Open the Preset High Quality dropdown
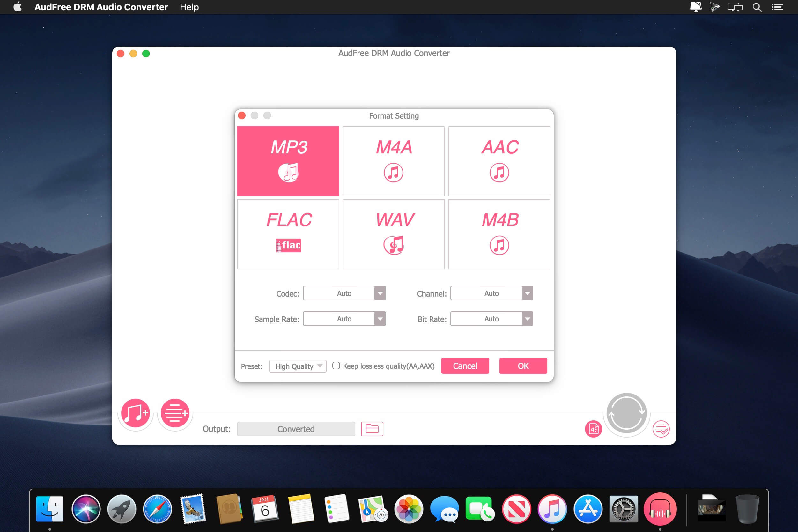This screenshot has height=532, width=798. pyautogui.click(x=298, y=366)
